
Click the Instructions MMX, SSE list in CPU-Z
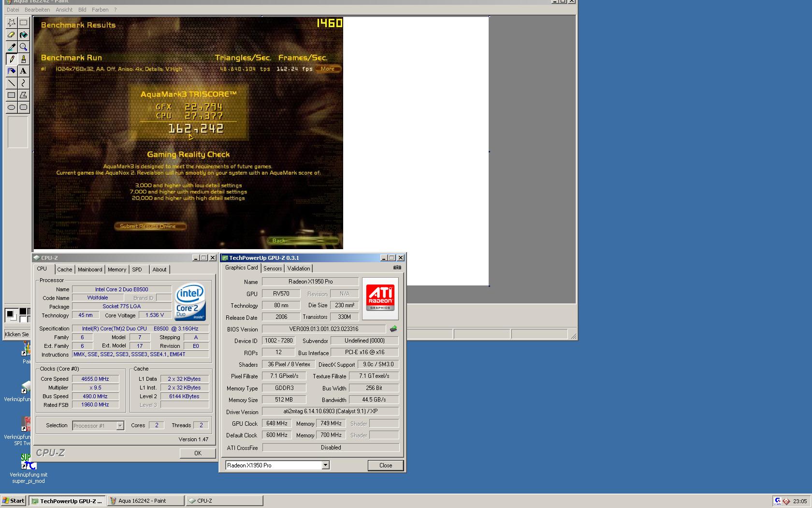[x=140, y=354]
